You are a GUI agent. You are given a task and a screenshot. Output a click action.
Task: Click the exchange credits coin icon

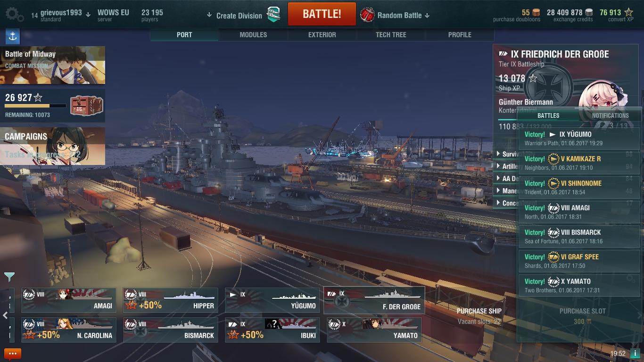[589, 12]
